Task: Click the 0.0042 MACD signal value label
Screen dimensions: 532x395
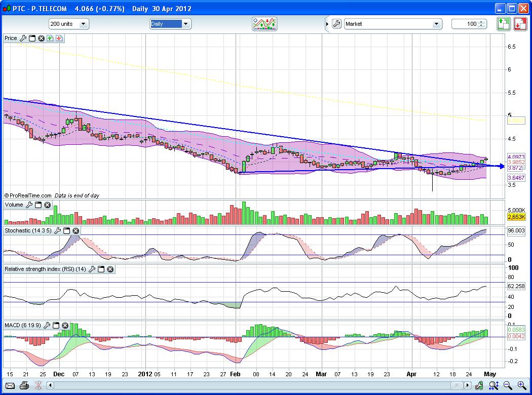Action: coord(516,336)
